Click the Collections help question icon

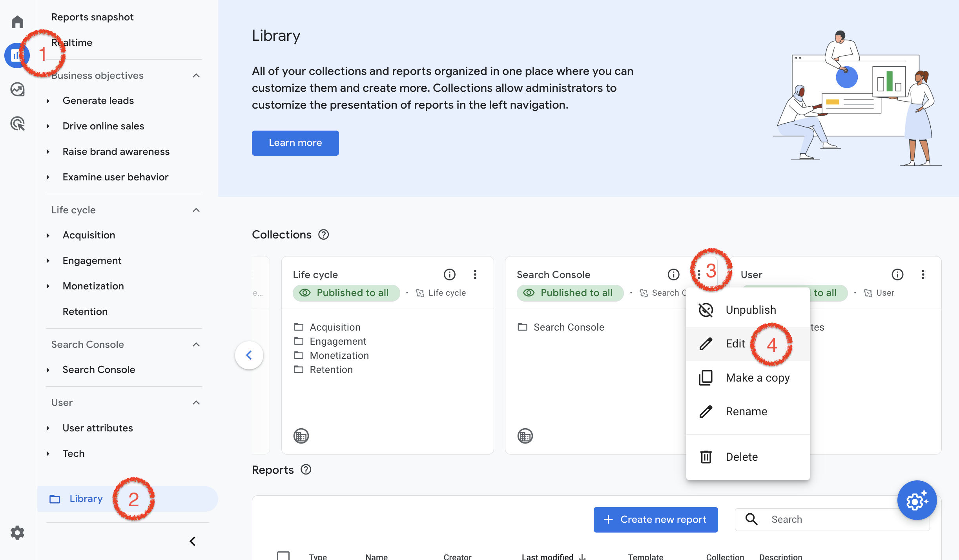[323, 235]
